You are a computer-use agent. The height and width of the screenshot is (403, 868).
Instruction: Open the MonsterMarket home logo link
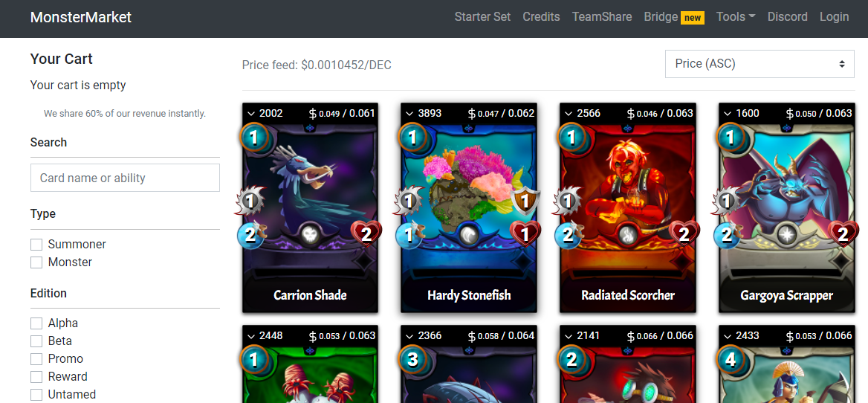[x=81, y=17]
